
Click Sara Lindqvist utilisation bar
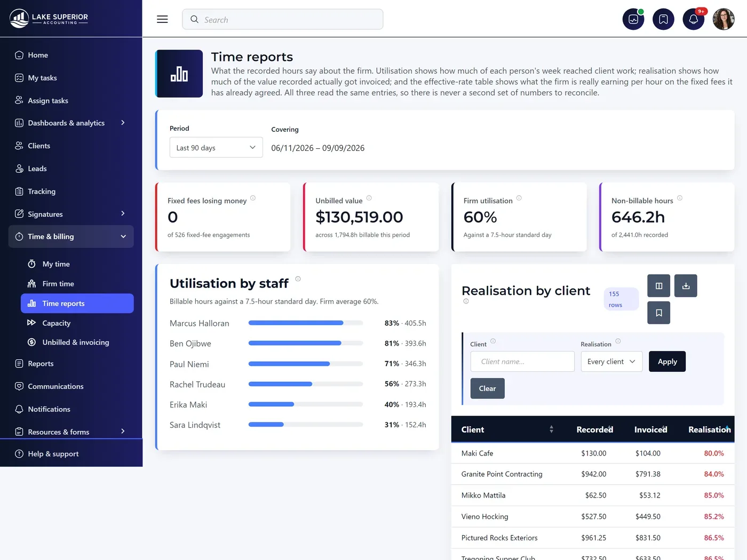[x=306, y=425]
